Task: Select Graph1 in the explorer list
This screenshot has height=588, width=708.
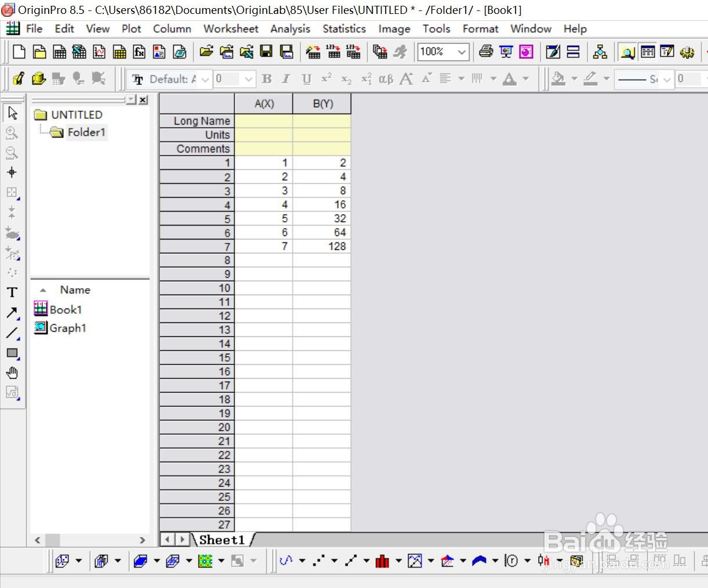Action: pos(68,328)
